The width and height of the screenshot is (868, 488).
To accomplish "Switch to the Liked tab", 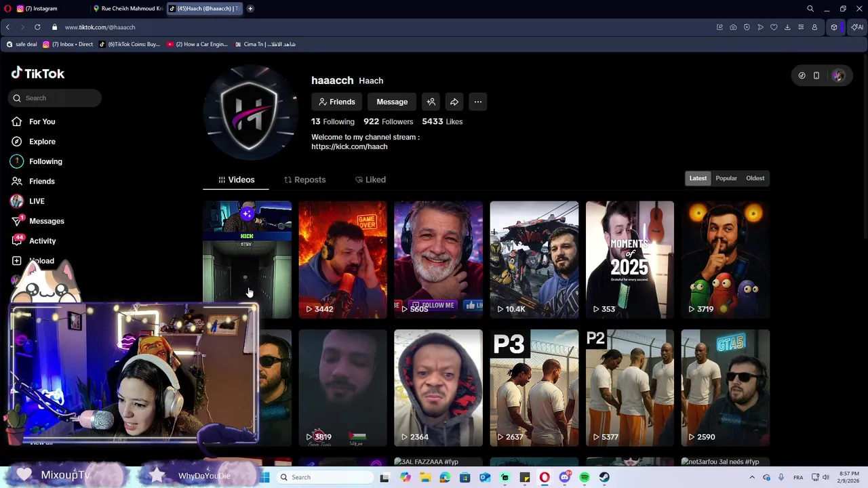I will click(x=370, y=180).
